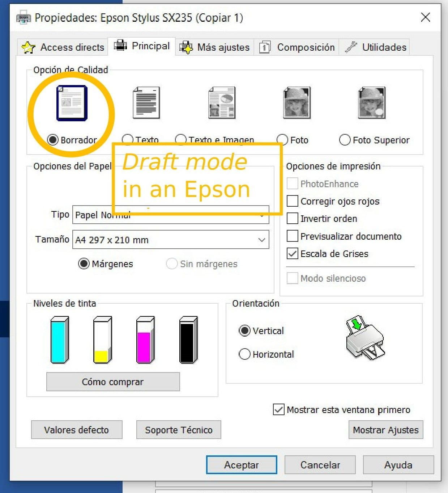Switch to the Composición tab
The image size is (448, 493).
[x=297, y=47]
